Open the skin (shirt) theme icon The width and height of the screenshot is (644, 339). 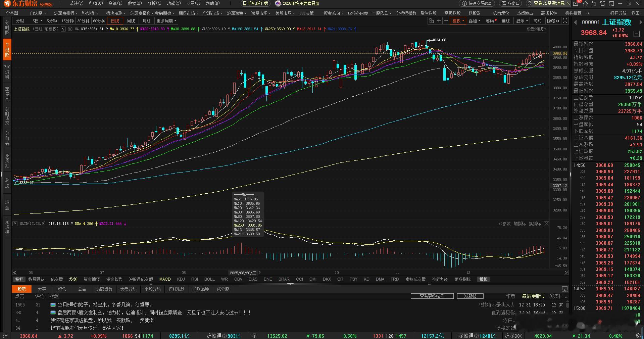point(603,3)
